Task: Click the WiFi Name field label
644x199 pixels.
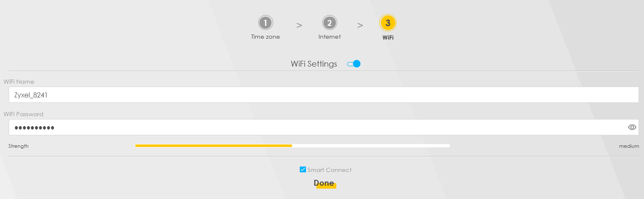Action: pyautogui.click(x=19, y=82)
